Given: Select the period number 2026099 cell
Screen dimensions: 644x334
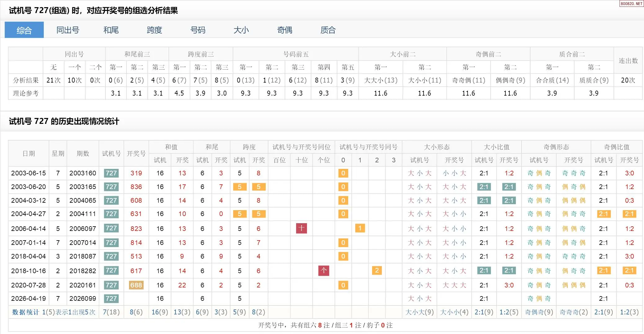Looking at the screenshot, I should pyautogui.click(x=83, y=299).
